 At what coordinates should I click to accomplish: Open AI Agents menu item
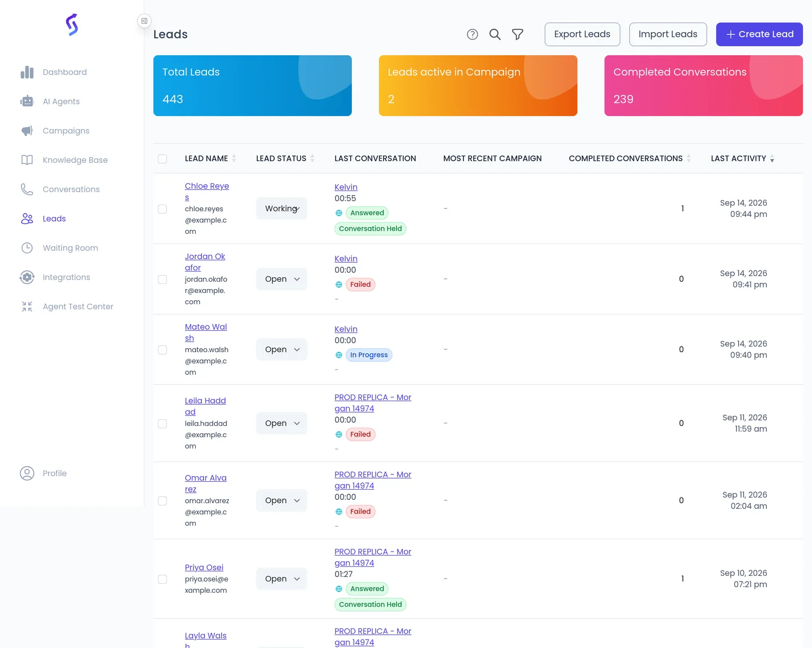(61, 101)
